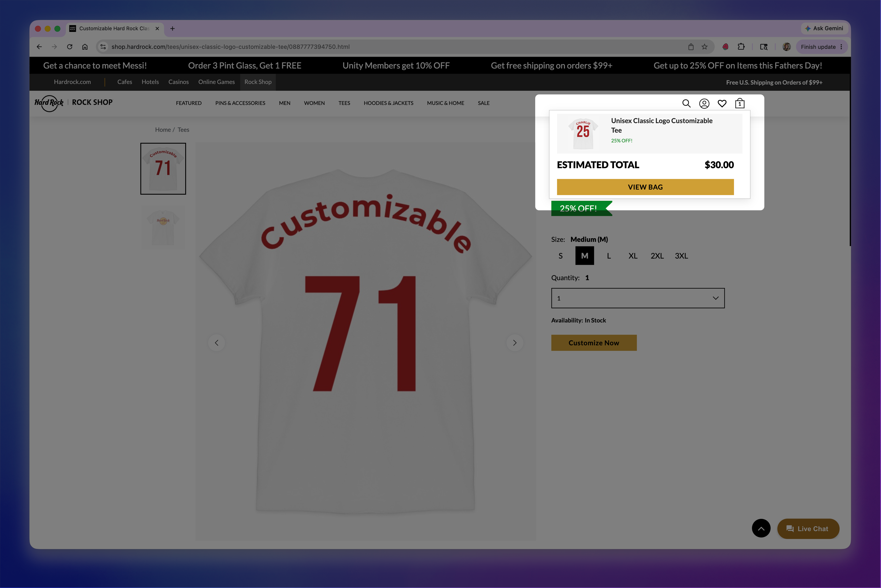Bookmark this page with star icon
The width and height of the screenshot is (881, 588).
(704, 47)
